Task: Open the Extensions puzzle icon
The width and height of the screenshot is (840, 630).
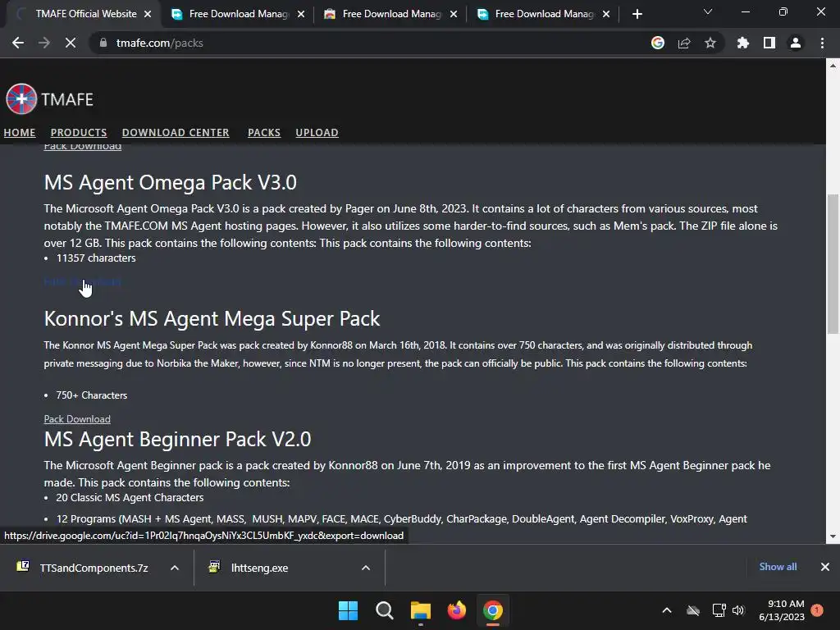Action: (742, 43)
